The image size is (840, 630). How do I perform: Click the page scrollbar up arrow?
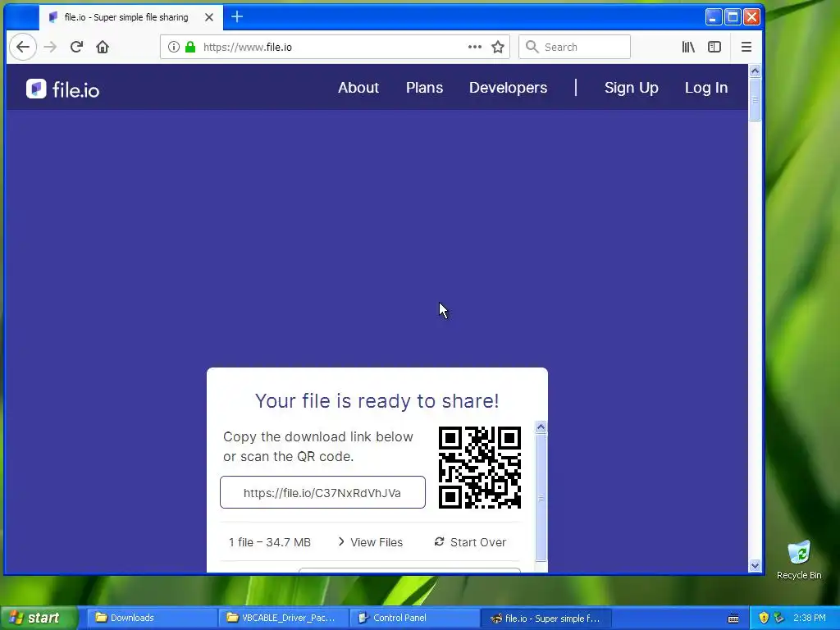(756, 71)
